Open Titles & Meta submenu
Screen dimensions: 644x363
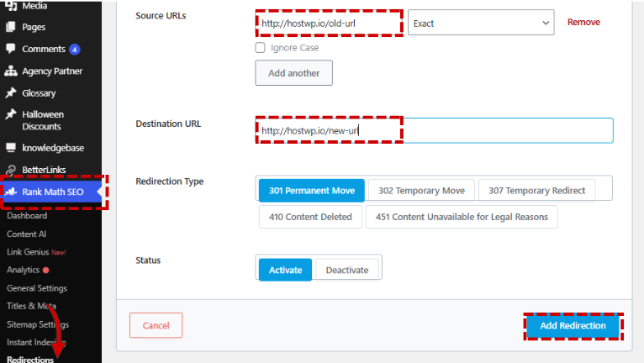pyautogui.click(x=32, y=306)
